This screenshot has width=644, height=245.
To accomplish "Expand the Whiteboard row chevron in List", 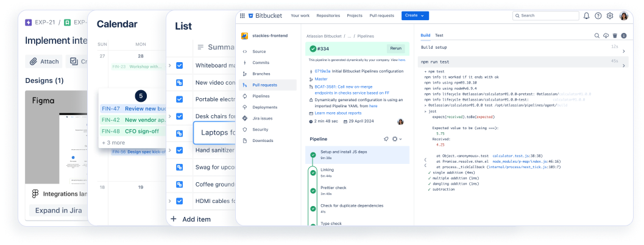I will (169, 65).
